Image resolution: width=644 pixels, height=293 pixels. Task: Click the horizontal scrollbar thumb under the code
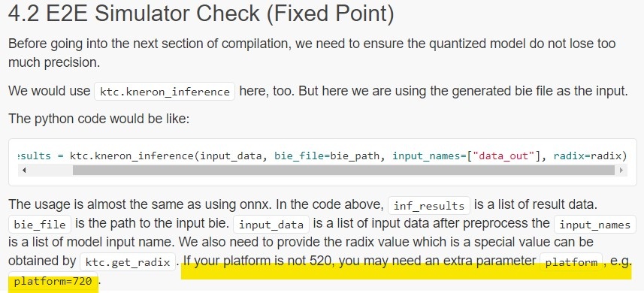[343, 170]
